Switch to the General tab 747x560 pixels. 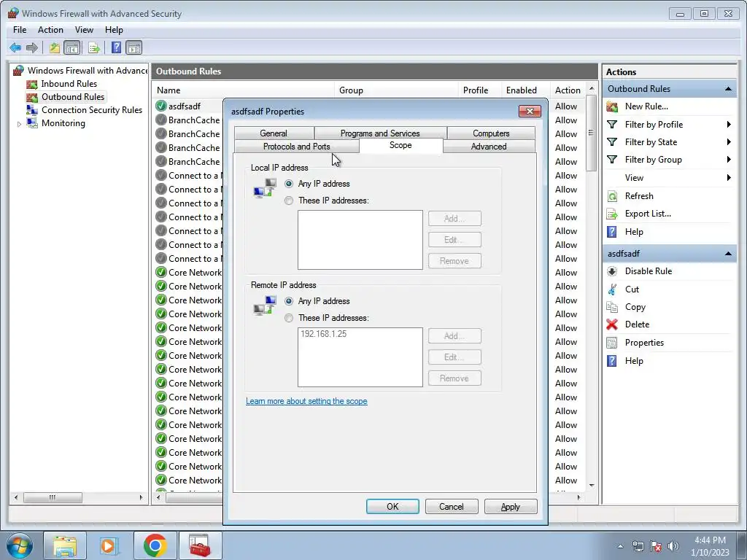(274, 133)
